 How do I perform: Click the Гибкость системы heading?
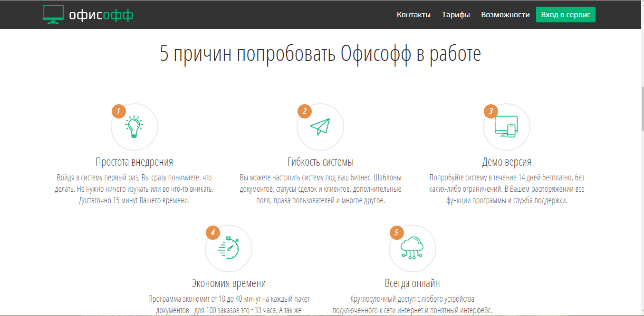320,162
